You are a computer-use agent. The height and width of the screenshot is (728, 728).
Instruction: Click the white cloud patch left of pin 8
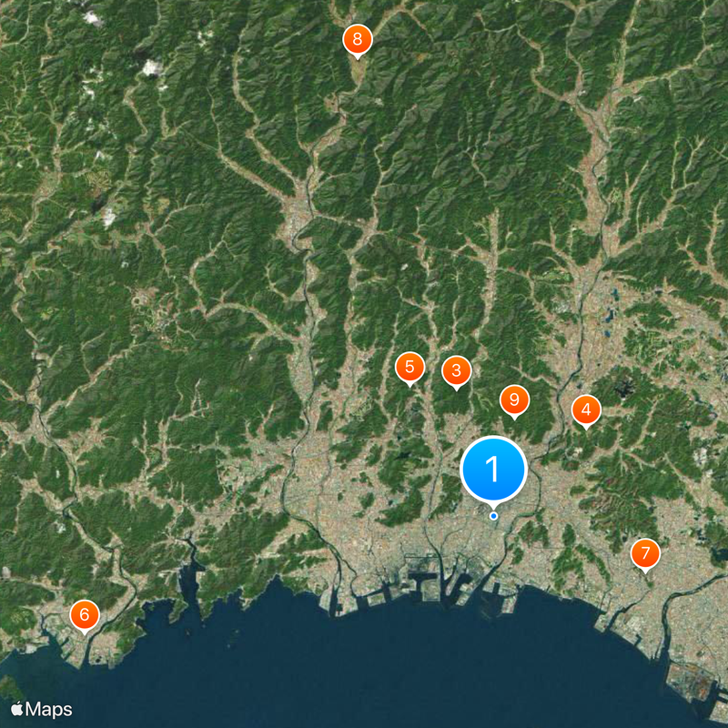tap(152, 68)
